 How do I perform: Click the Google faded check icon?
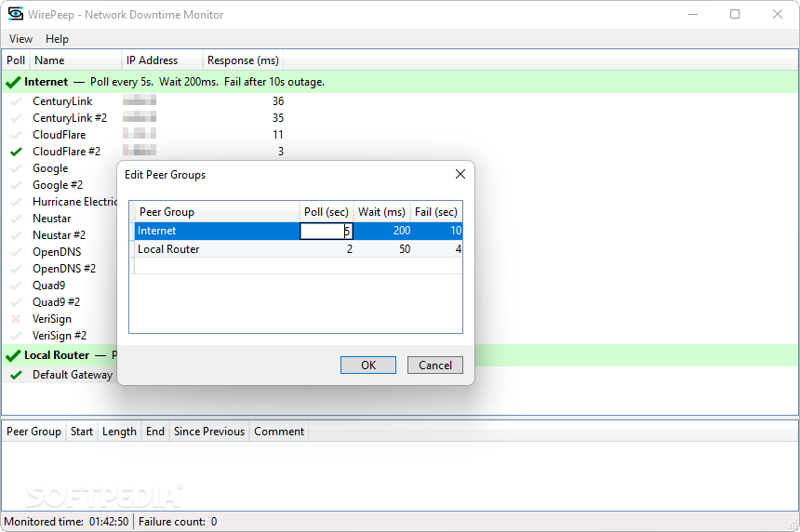[x=17, y=168]
